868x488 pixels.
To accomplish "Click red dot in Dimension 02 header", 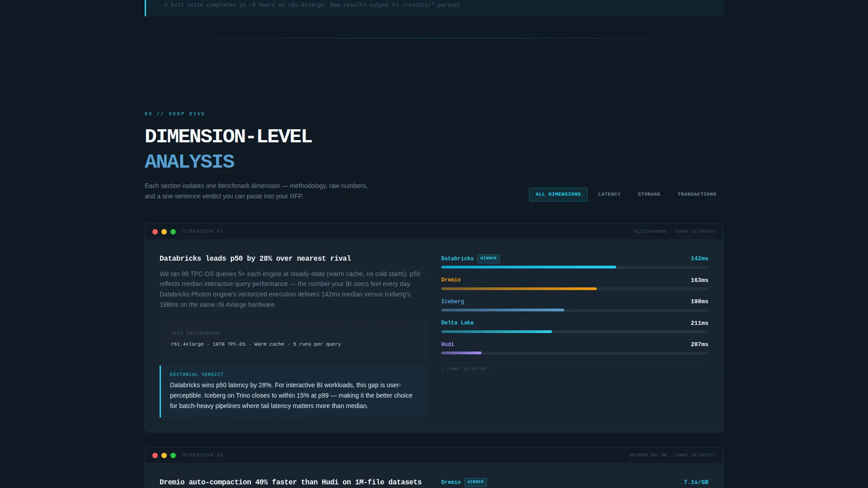I will coord(155,455).
